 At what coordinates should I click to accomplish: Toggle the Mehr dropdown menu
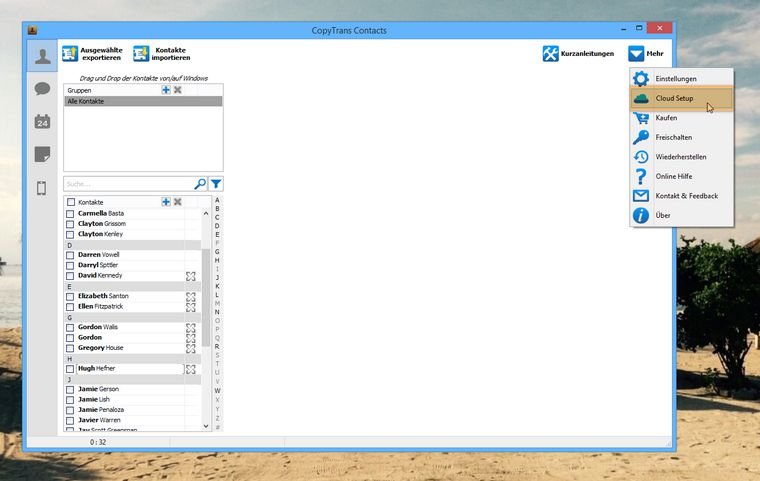[x=646, y=54]
